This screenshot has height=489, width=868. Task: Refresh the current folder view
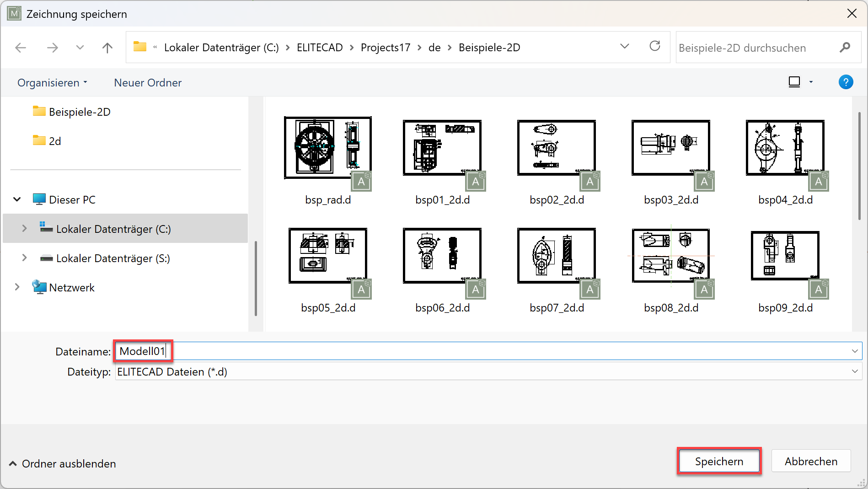pos(655,46)
